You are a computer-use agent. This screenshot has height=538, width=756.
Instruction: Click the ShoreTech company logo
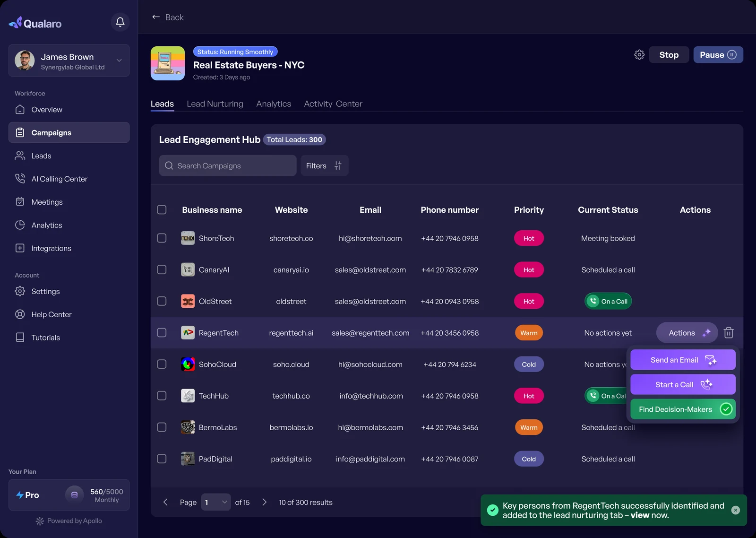188,238
